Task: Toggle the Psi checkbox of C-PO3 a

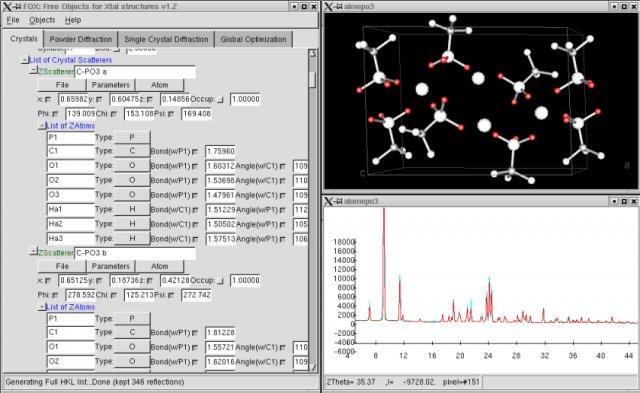Action: coord(171,113)
